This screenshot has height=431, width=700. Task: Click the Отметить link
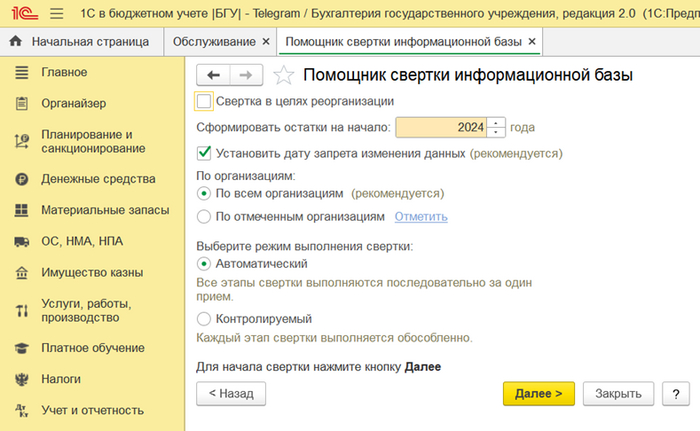click(421, 216)
